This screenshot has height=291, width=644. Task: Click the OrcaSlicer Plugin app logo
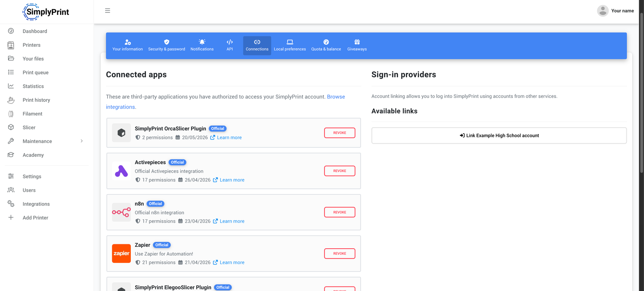click(121, 133)
